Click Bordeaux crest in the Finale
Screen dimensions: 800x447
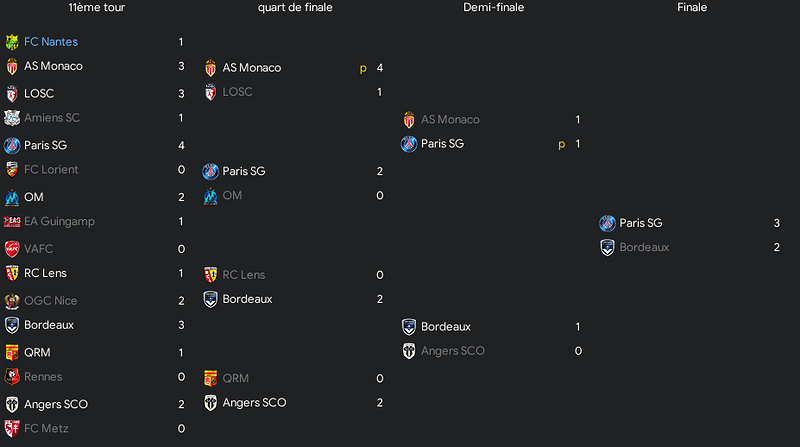[607, 247]
